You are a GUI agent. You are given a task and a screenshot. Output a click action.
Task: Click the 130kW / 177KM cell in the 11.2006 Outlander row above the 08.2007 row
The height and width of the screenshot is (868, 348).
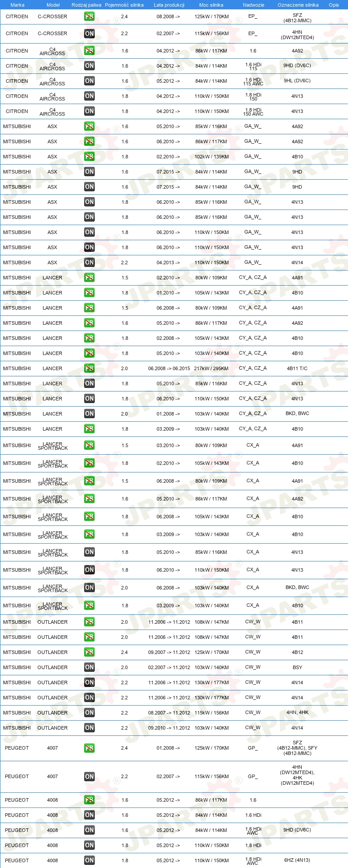coord(211,698)
